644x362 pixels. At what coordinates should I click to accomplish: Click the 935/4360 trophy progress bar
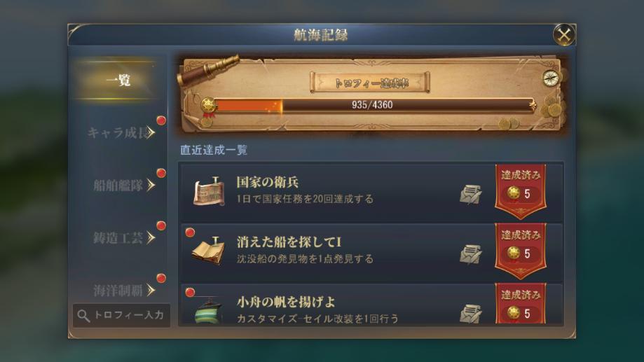[373, 105]
